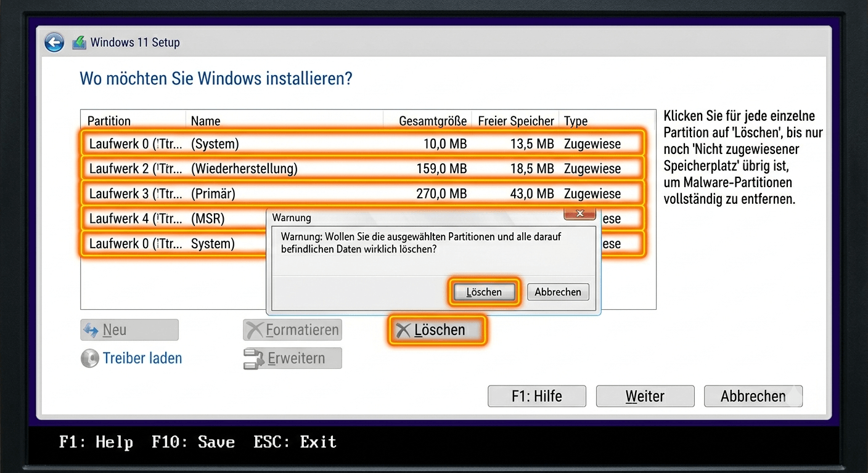
Task: Cancel setup with the bottom-row Abbrechen button
Action: pos(753,396)
